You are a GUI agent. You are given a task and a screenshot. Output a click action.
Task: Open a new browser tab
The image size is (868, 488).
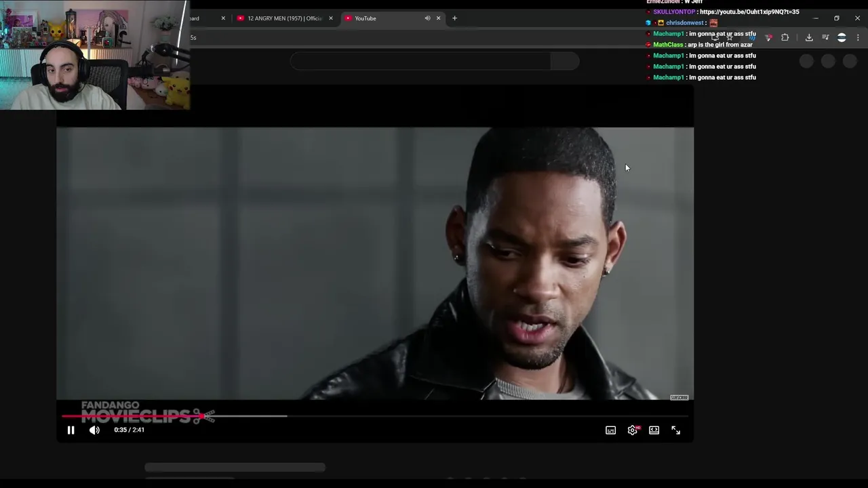point(454,18)
